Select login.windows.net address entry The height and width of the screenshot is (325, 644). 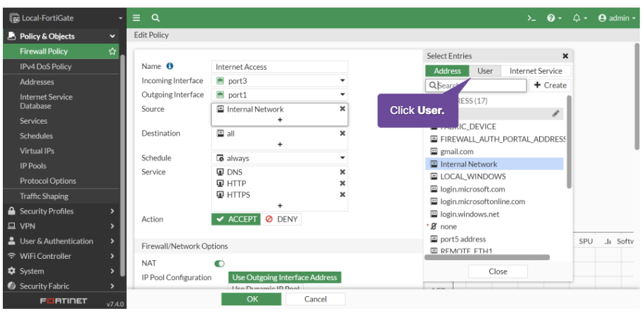494,214
